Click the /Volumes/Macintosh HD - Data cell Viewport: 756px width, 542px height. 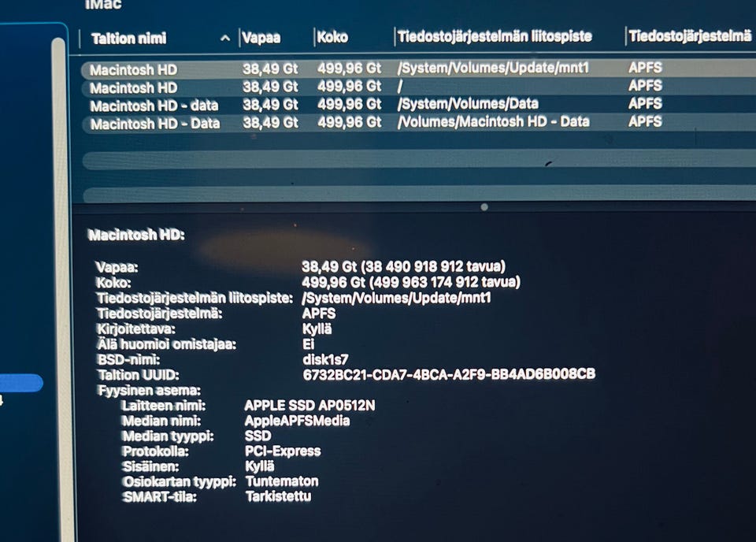point(493,121)
